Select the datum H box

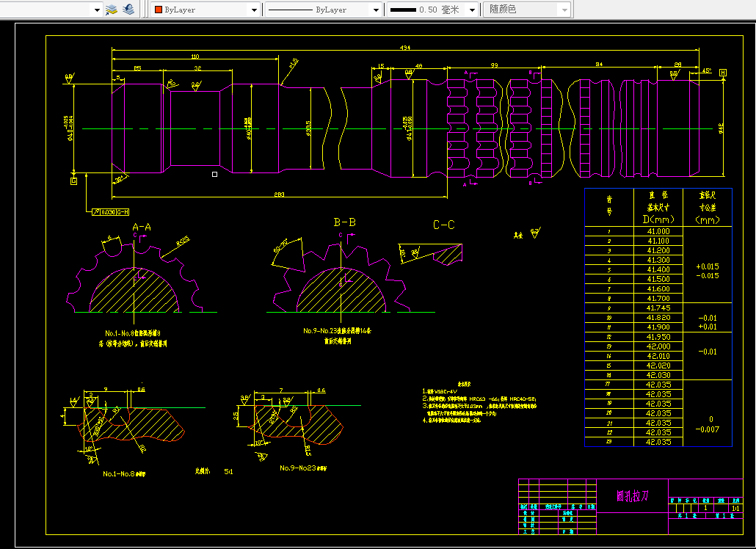pos(723,73)
